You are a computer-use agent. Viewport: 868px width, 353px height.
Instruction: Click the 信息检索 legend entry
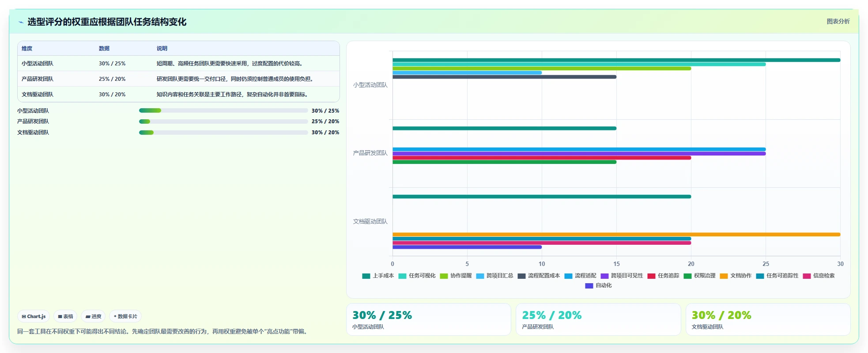(x=819, y=276)
